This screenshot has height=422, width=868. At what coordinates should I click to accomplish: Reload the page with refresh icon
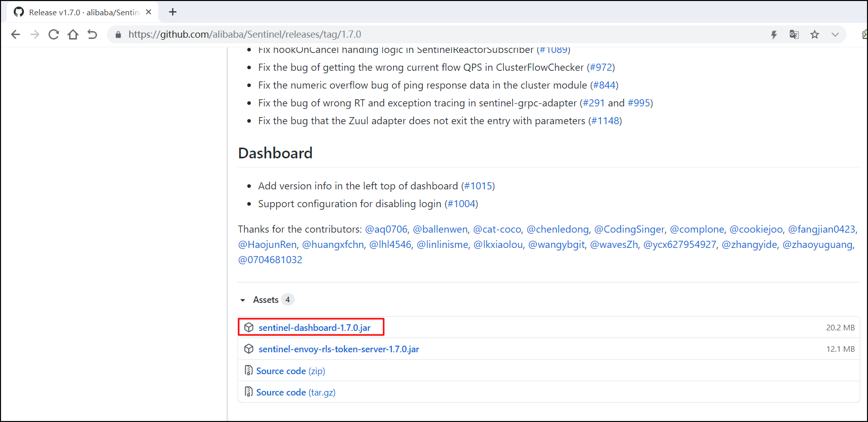(x=53, y=35)
